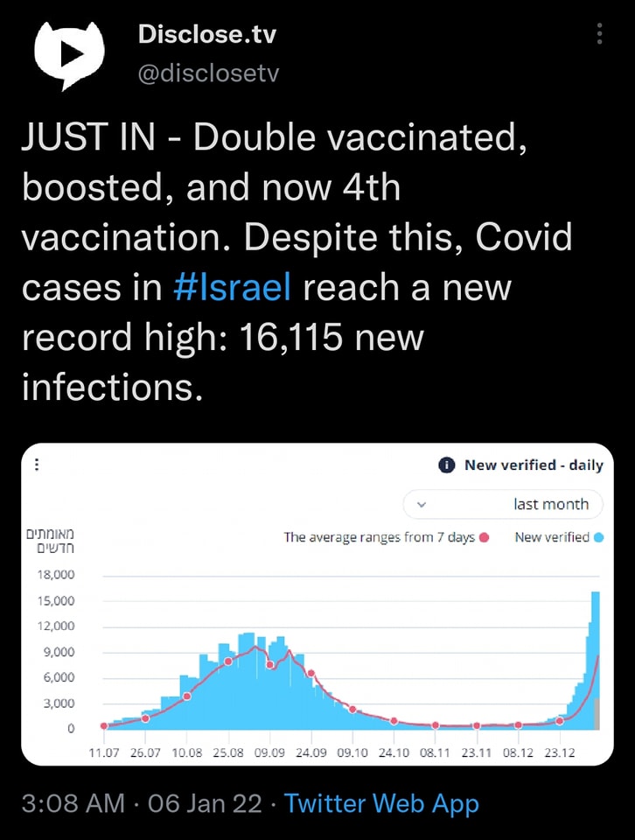Select the average marker above 24.09

(311, 674)
